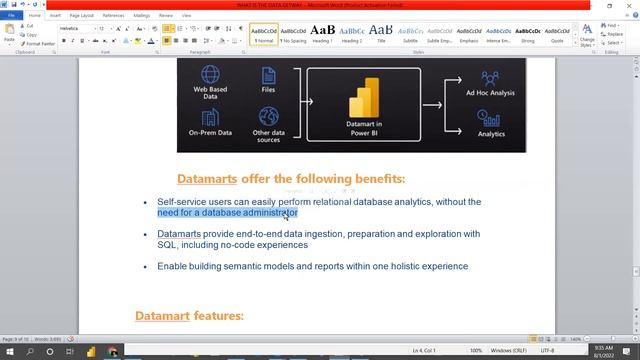
Task: Justify the paragraph text
Action: [194, 41]
